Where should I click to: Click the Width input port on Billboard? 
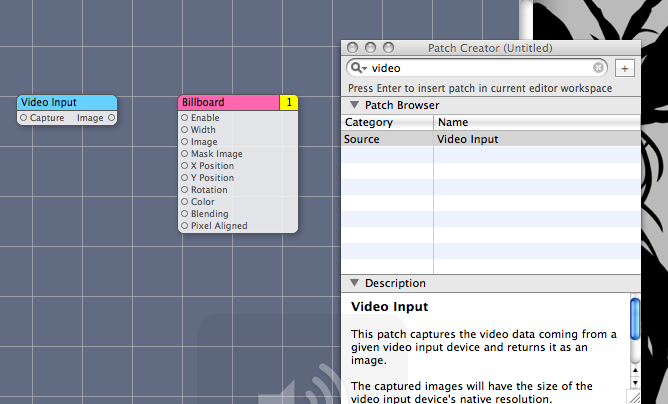coord(184,130)
